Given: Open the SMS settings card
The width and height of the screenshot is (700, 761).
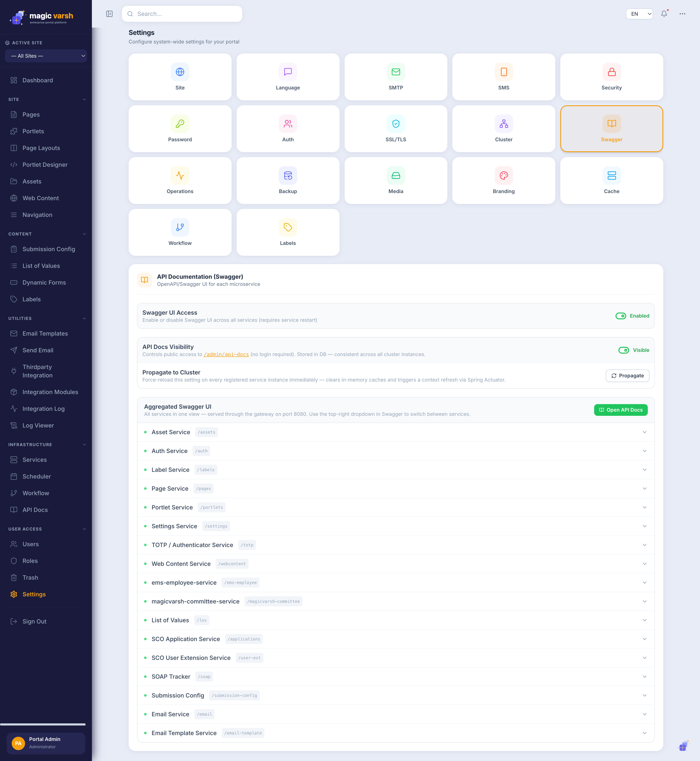Looking at the screenshot, I should pos(504,77).
